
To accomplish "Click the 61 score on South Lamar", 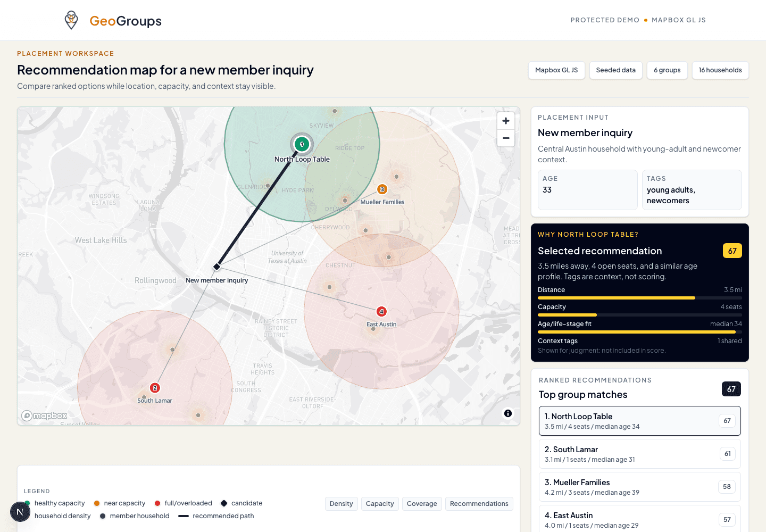I will pos(728,454).
